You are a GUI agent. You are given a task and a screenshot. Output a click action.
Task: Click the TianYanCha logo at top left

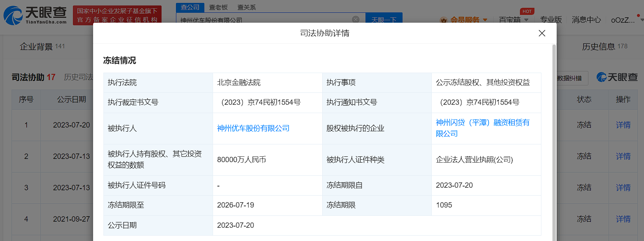tap(35, 15)
